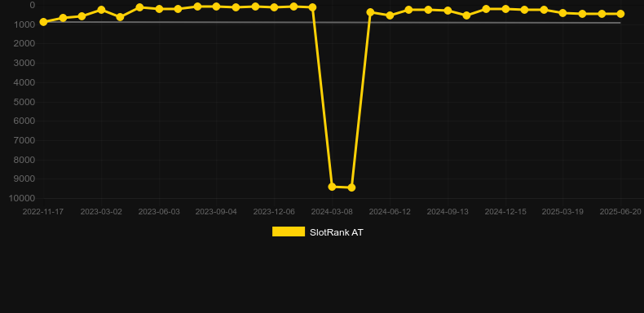The height and width of the screenshot is (313, 644).
Task: Toggle the SlotRank AT yellow legend swatch
Action: [289, 231]
